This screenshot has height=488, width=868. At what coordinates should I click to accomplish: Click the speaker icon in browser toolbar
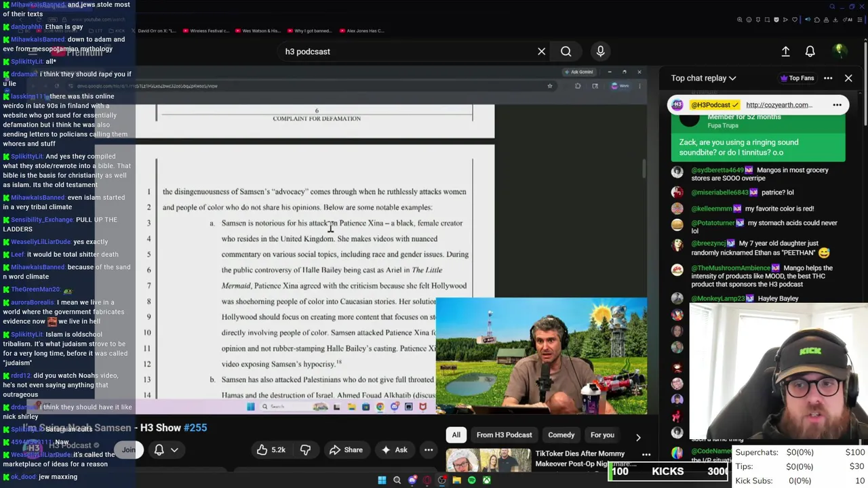(808, 20)
